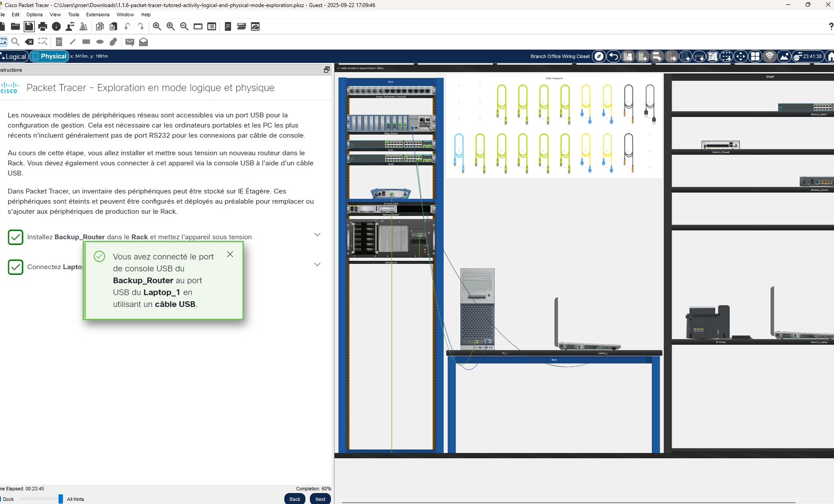Click the clock time 23:41:30 button

[808, 56]
